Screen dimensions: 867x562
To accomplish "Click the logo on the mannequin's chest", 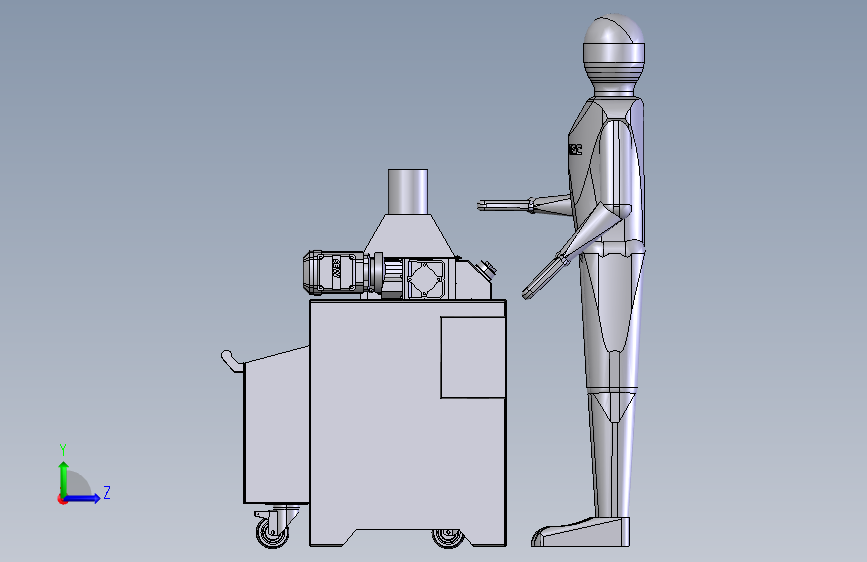I will point(575,150).
